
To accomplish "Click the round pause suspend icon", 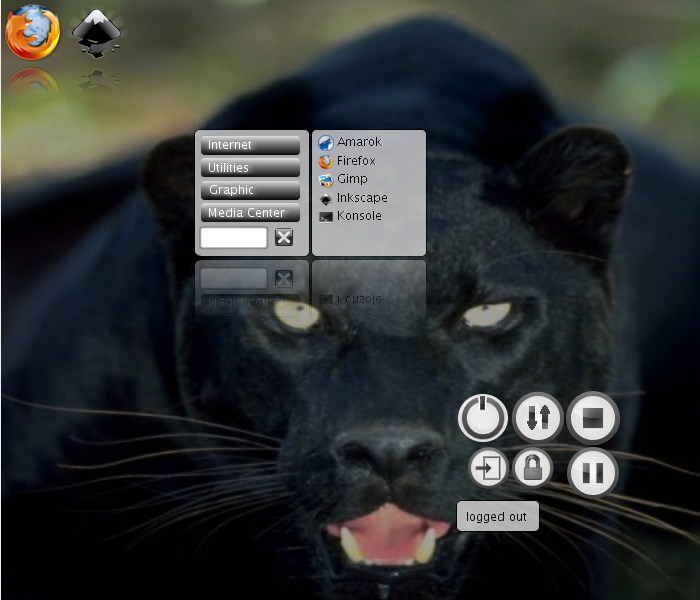I will [x=593, y=472].
